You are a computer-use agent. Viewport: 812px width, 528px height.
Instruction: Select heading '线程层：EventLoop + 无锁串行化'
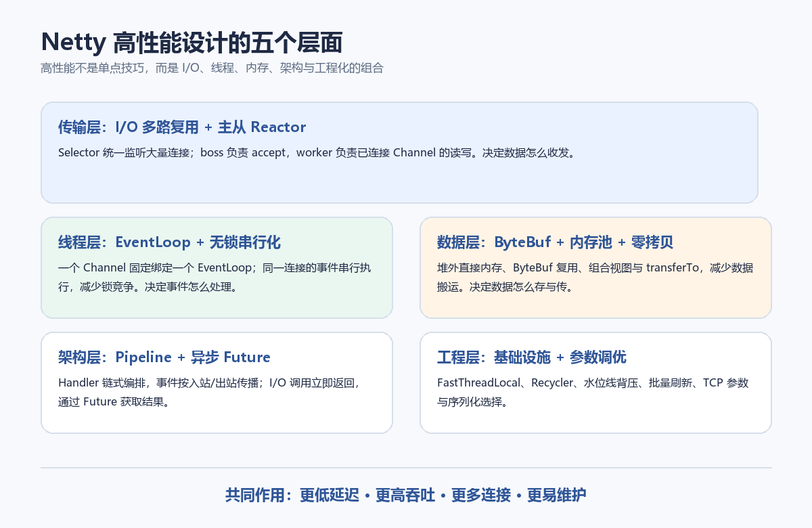coord(169,242)
